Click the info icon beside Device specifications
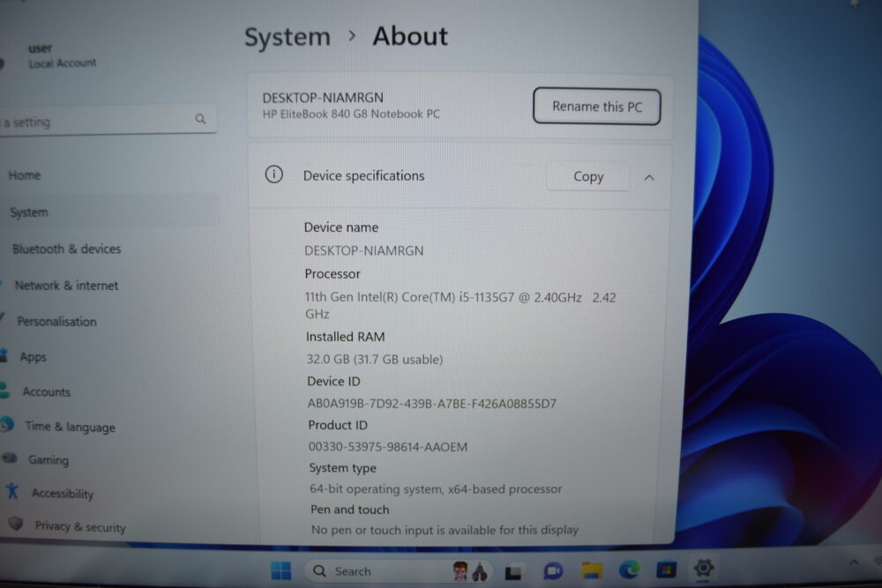882x588 pixels. click(274, 175)
